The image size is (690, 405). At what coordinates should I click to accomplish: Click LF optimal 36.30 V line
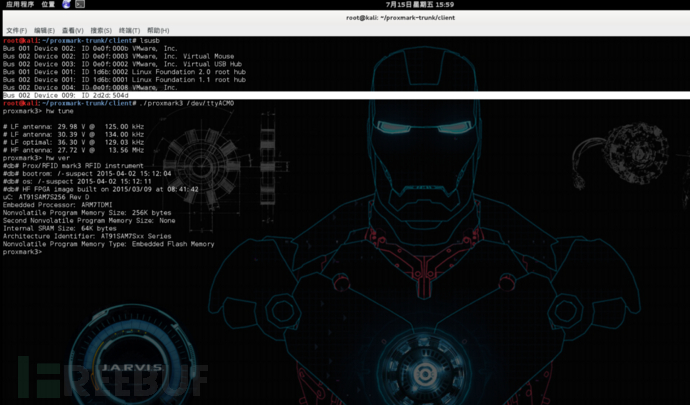[x=73, y=142]
